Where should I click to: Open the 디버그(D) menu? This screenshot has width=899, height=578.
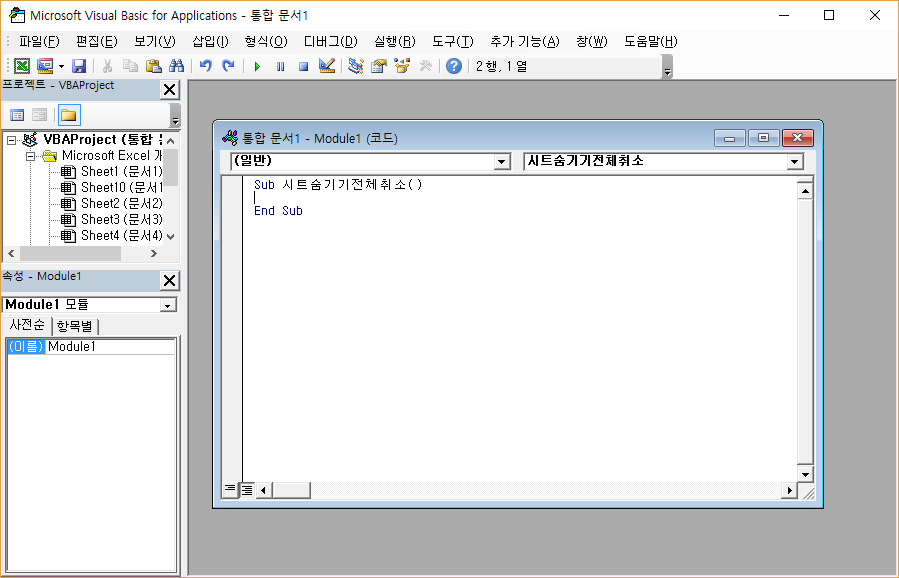(330, 41)
